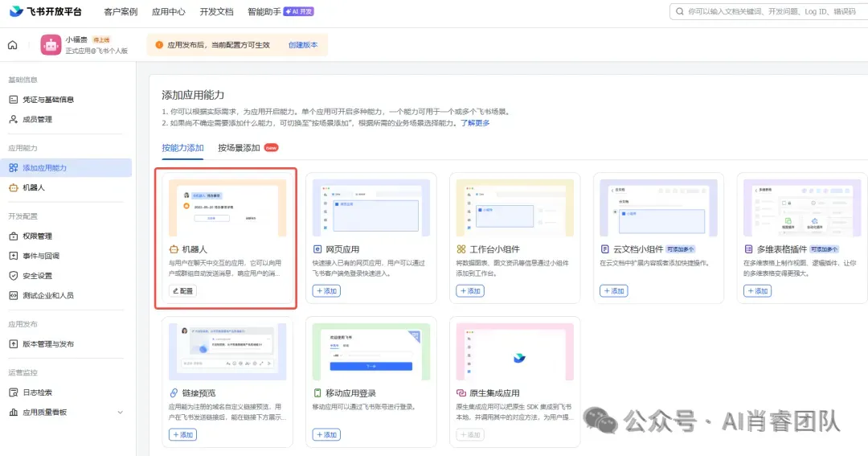Click the pink robot app avatar

[51, 45]
